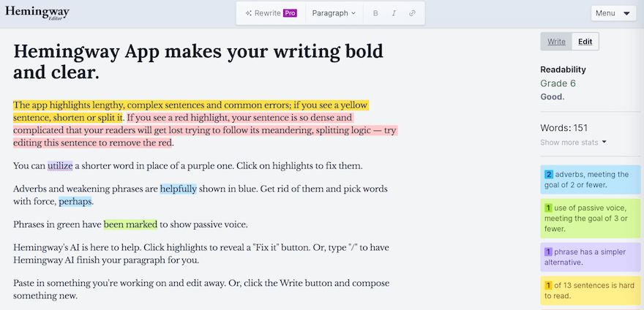Click the green highlighted phrase been marked
The width and height of the screenshot is (644, 310).
pos(130,224)
